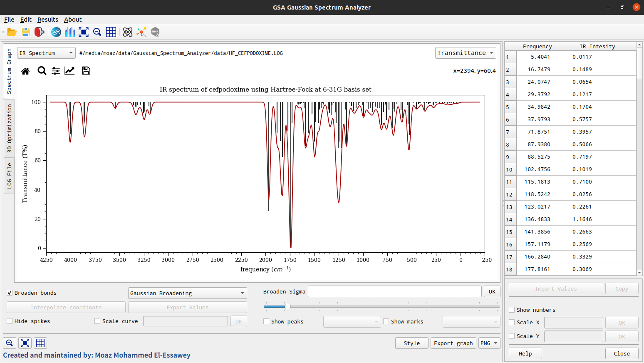644x363 pixels.
Task: Click bottom-left zoom out magnifier icon
Action: click(10, 343)
